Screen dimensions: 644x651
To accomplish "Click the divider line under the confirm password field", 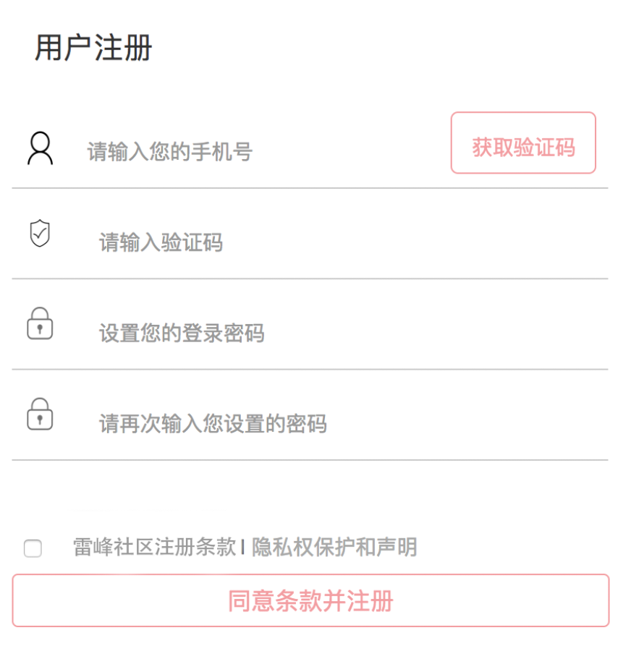I will (310, 460).
